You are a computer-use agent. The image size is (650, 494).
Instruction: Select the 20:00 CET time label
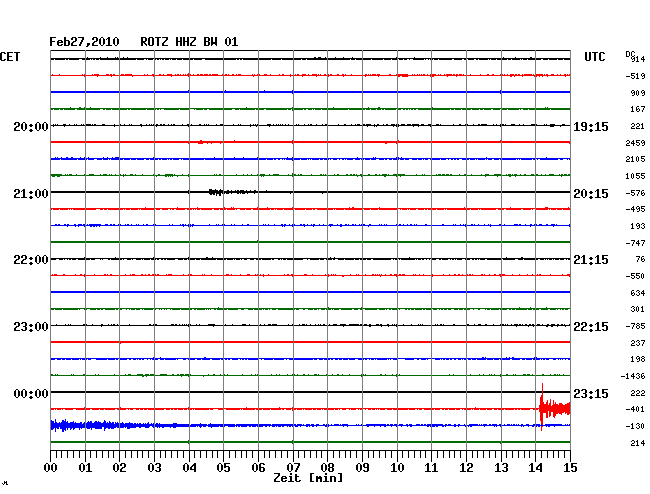click(31, 126)
